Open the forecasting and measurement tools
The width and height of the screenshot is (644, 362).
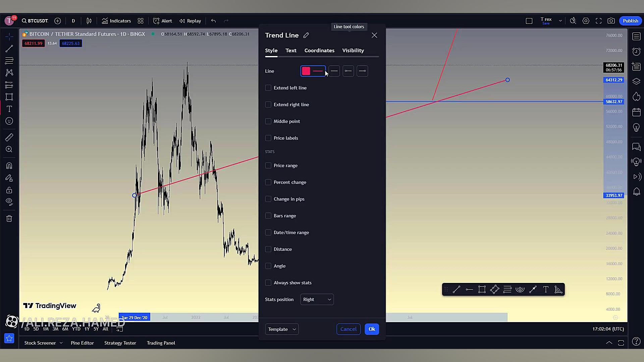[9, 85]
